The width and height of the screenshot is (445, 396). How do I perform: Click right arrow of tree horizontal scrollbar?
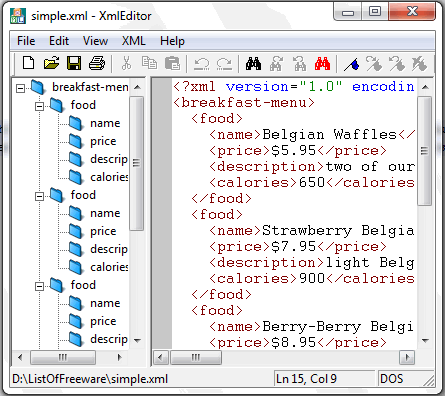(x=119, y=358)
